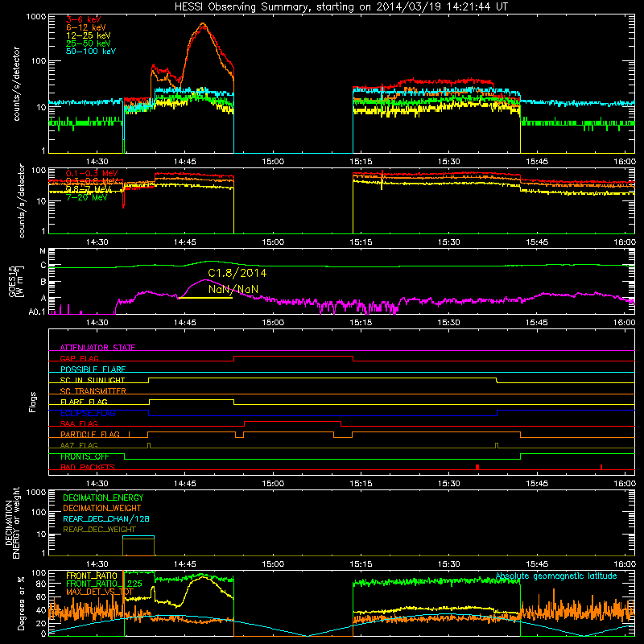This screenshot has width=644, height=644.
Task: Click the REAR_DEC_WEIGHT legend label
Action: click(99, 530)
